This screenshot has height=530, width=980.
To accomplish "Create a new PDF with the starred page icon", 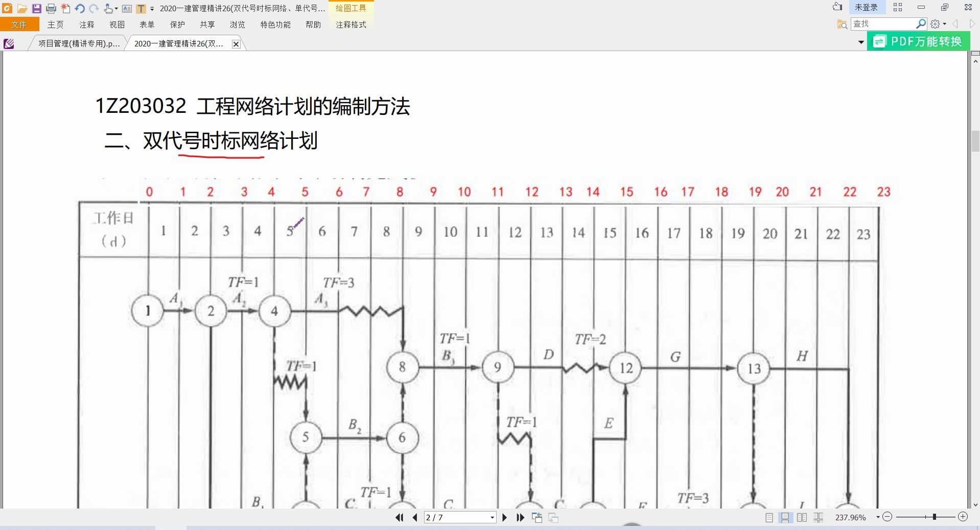I will [x=65, y=8].
